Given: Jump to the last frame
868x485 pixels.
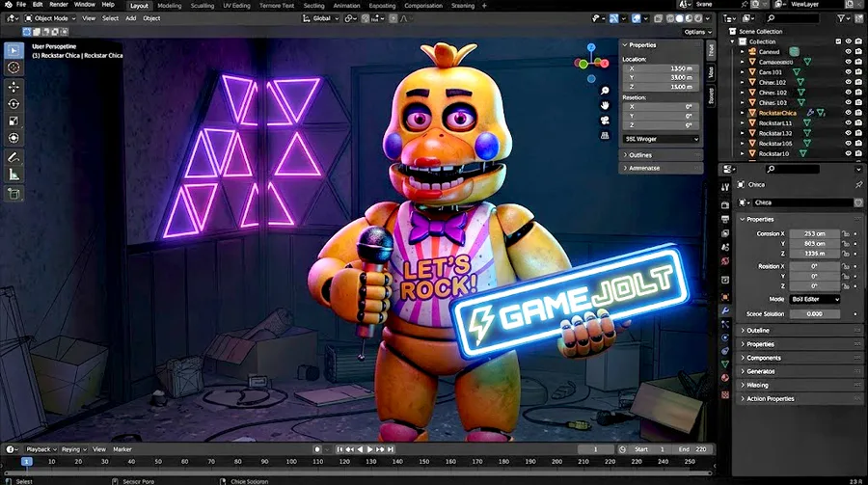Looking at the screenshot, I should click(x=391, y=449).
